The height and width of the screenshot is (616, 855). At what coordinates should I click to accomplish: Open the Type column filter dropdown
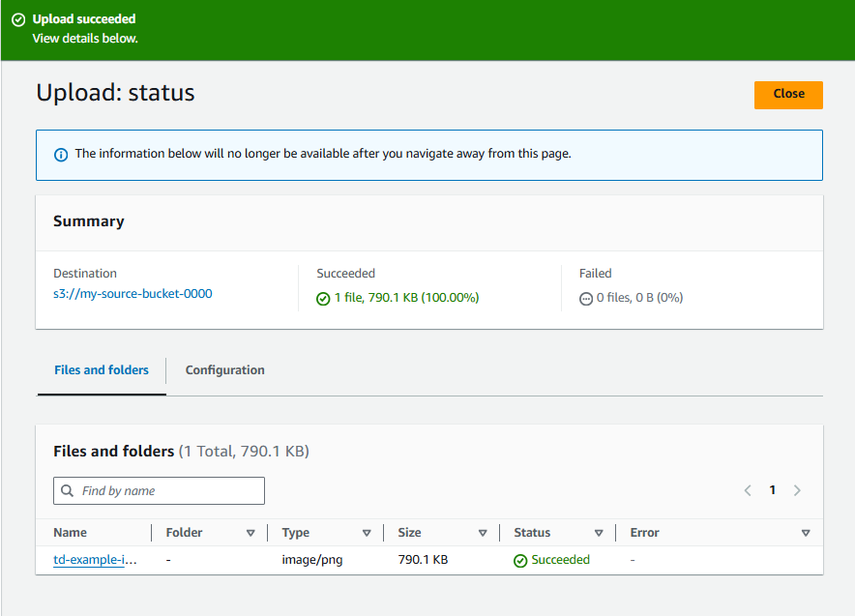(x=368, y=532)
